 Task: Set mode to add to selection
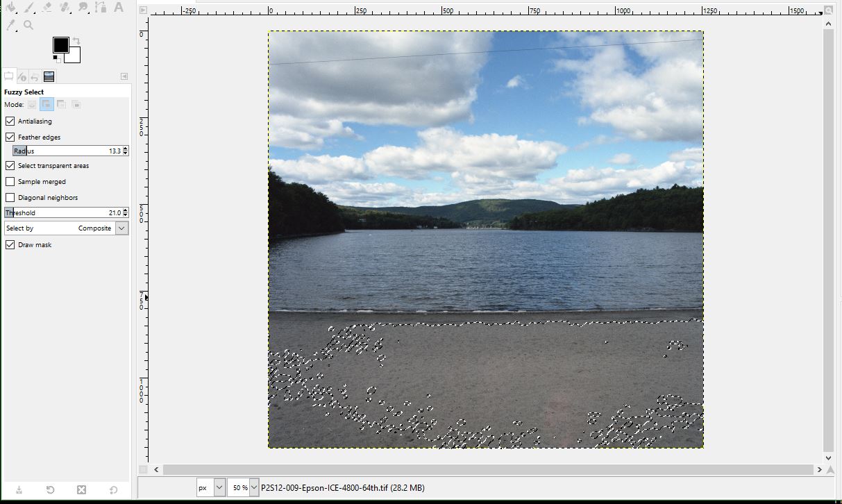pos(47,105)
